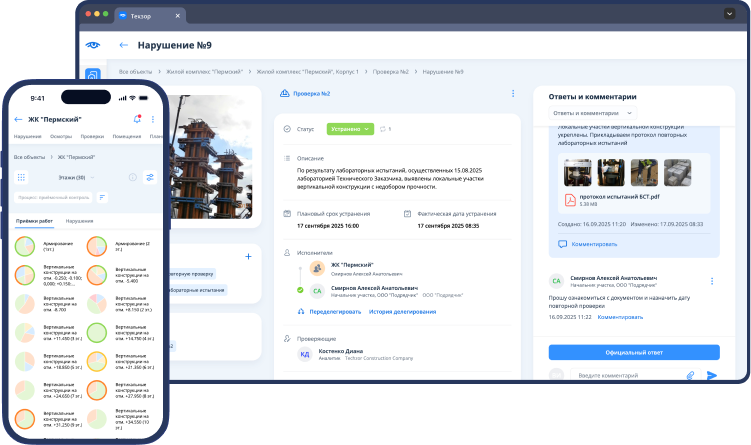Tap the fully green pie chart for отм. +14.750
The image size is (751, 445).
[97, 332]
